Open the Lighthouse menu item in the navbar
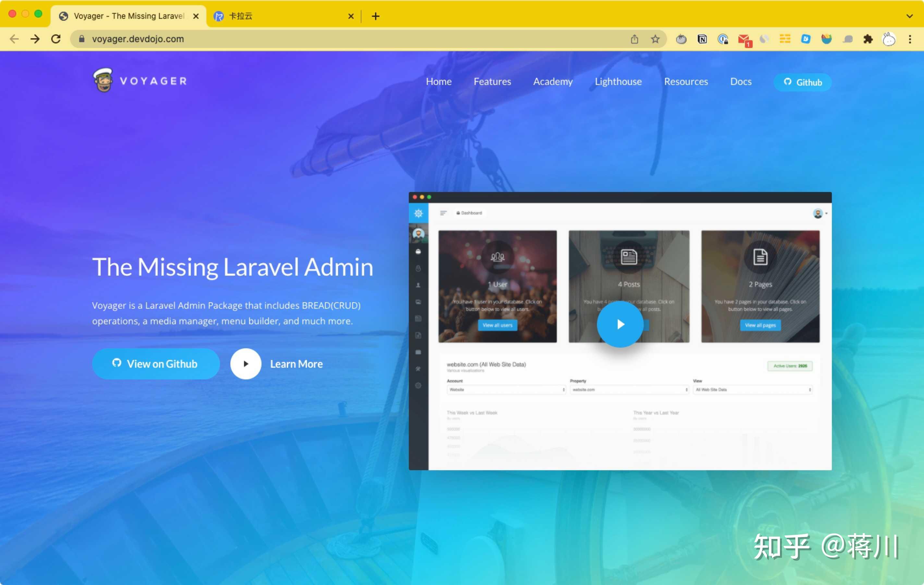 [x=618, y=81]
